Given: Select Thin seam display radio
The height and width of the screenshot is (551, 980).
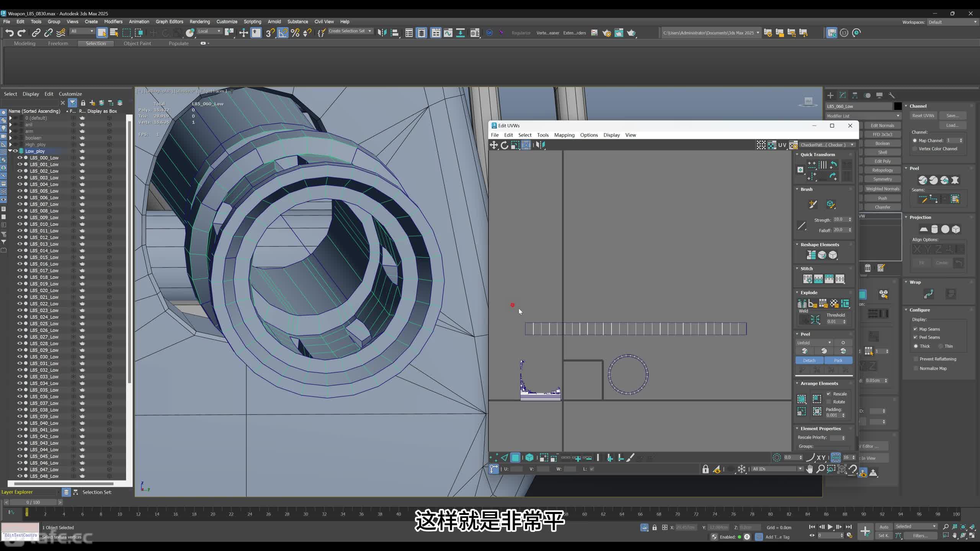Looking at the screenshot, I should (941, 346).
